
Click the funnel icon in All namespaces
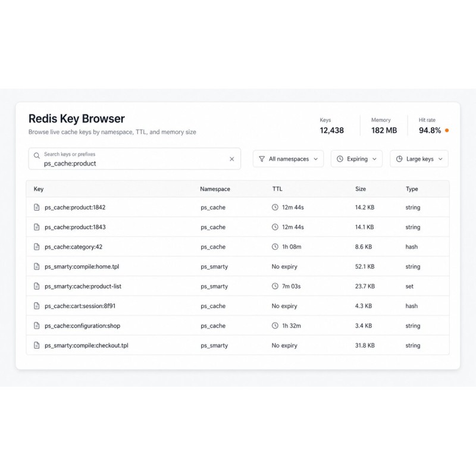[x=262, y=159]
